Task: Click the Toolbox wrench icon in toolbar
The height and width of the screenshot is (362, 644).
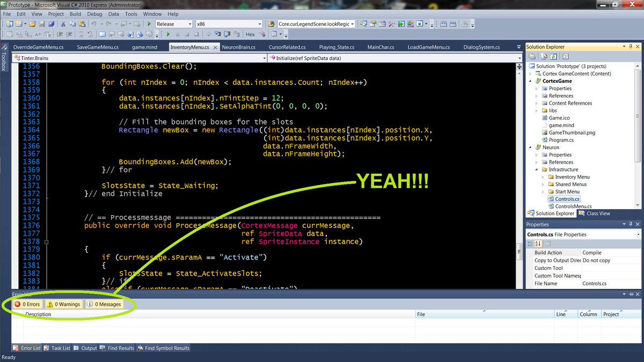Action: pos(392,24)
